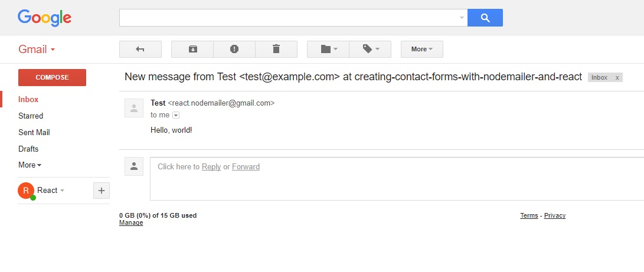Go to the Starred folder
The image size is (644, 272).
click(31, 116)
